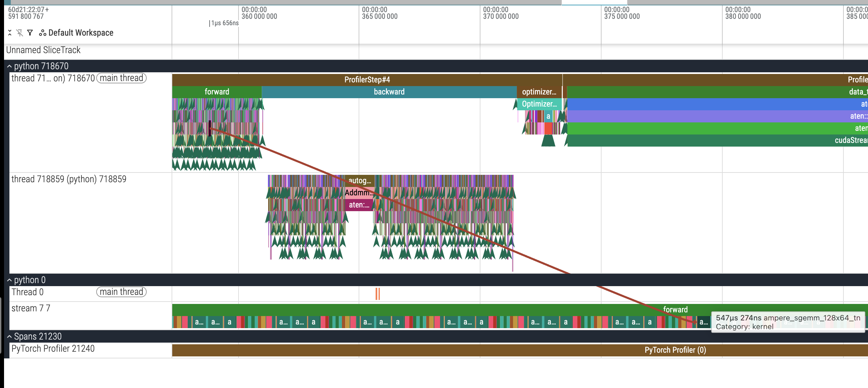Click the overview minimap visible window handle

click(x=594, y=2)
